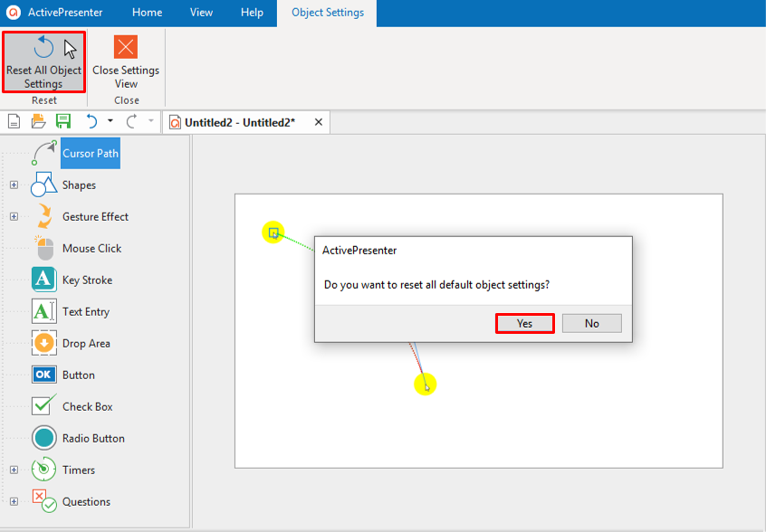Switch to the View ribbon tab
The width and height of the screenshot is (766, 532).
click(202, 13)
